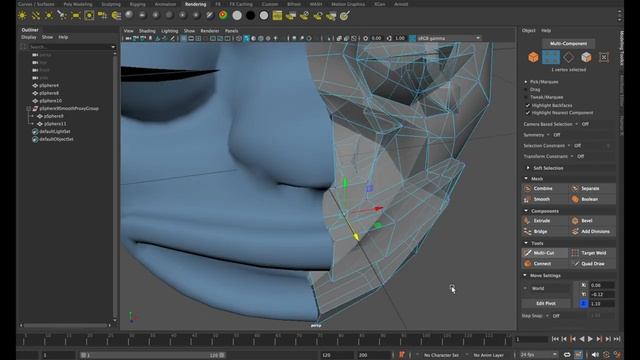
Task: Activate the Multi-Cut tool
Action: point(544,253)
